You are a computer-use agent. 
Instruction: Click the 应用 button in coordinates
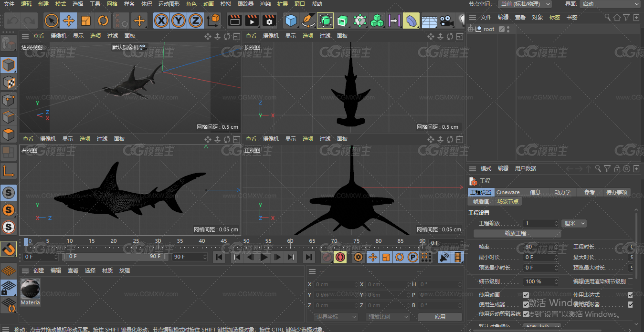[440, 317]
